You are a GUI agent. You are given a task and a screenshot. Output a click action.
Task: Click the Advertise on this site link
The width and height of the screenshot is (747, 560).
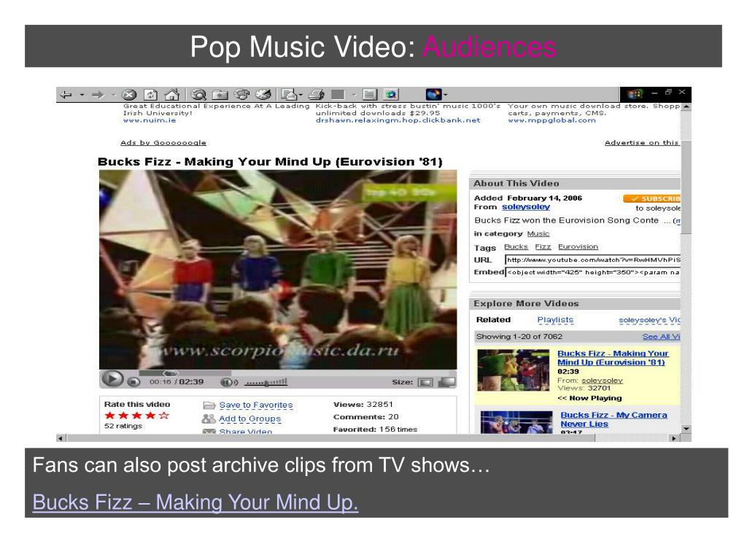tap(642, 142)
